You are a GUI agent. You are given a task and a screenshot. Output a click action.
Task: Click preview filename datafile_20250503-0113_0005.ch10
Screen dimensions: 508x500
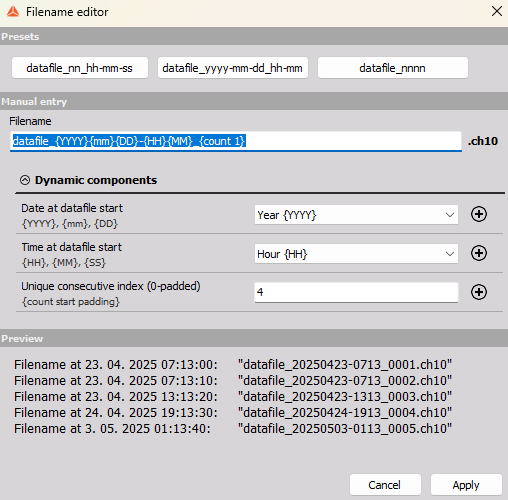(x=345, y=428)
